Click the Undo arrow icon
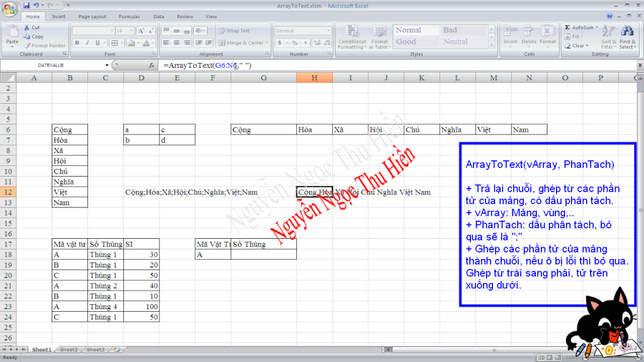 point(36,5)
